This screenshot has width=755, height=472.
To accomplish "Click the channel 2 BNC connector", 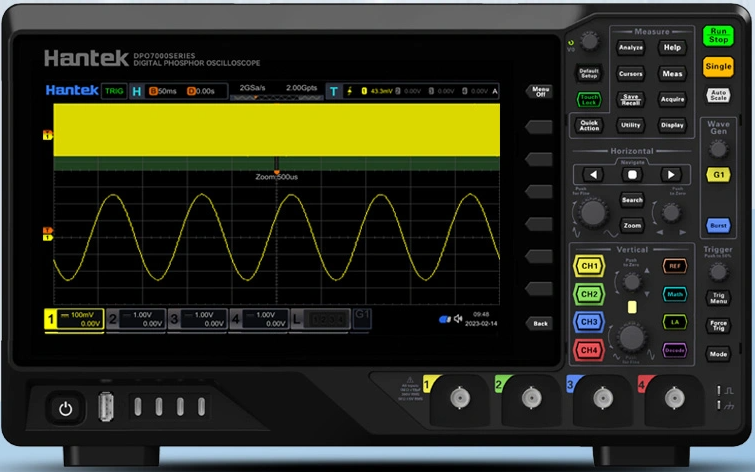I will point(532,398).
